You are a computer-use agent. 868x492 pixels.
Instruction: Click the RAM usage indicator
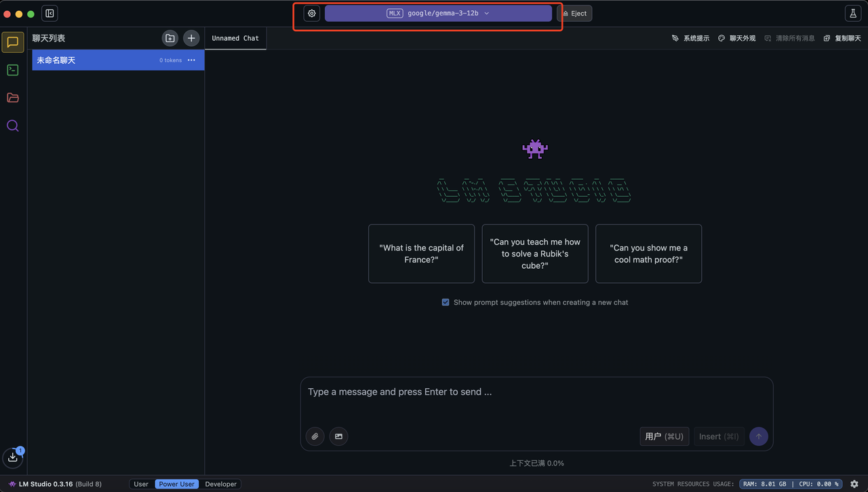point(764,484)
